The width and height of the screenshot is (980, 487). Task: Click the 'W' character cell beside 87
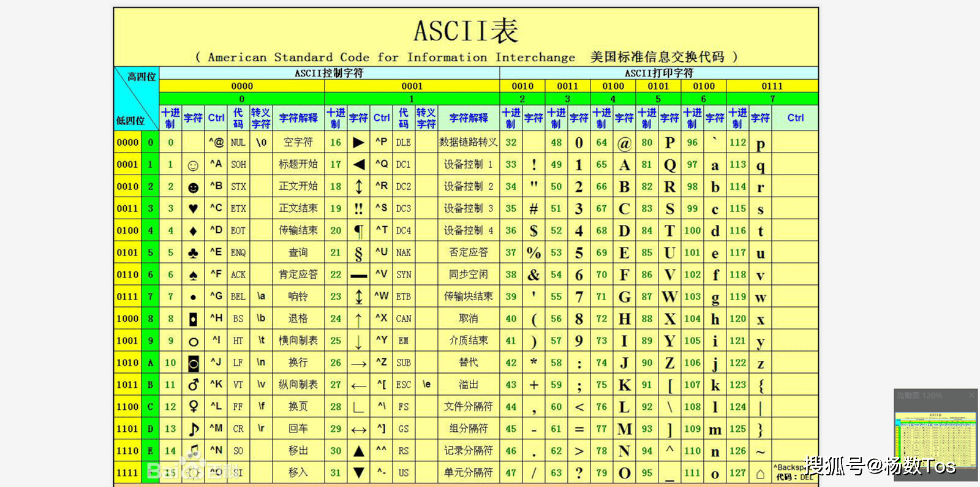[x=669, y=297]
